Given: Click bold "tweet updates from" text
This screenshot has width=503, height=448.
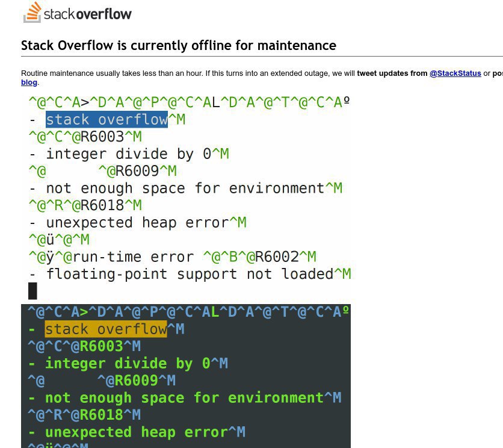Looking at the screenshot, I should coord(392,73).
